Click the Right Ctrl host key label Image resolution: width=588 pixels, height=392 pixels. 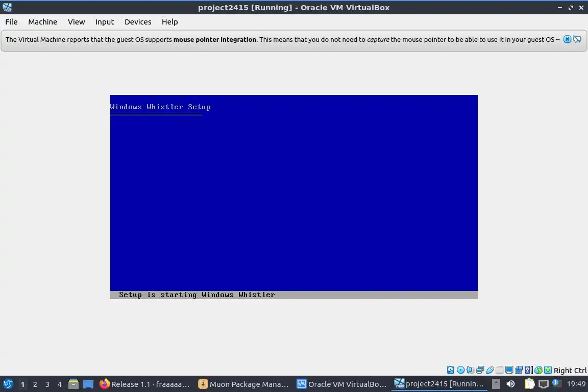(x=570, y=371)
